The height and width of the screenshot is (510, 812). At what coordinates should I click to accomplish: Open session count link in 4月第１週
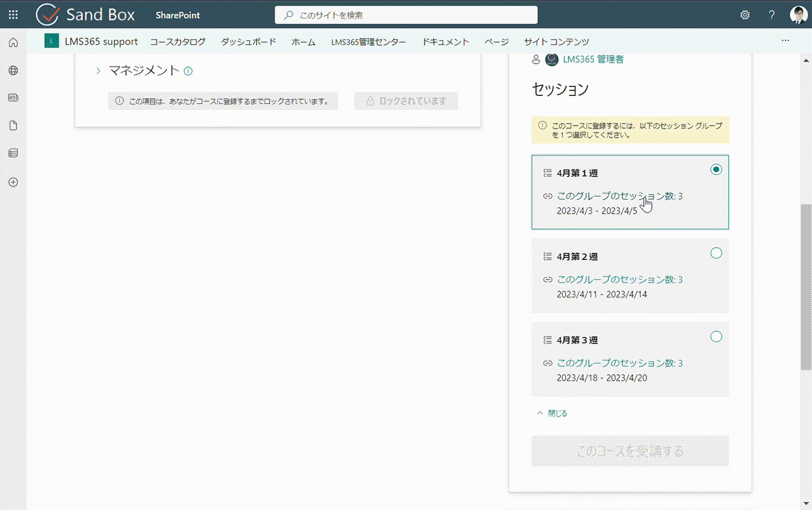tap(619, 196)
